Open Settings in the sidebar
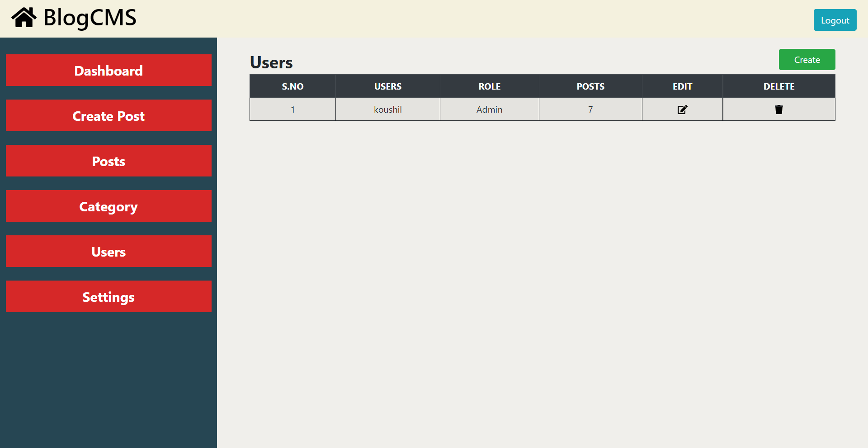Screen dimensions: 868x448 108,296
